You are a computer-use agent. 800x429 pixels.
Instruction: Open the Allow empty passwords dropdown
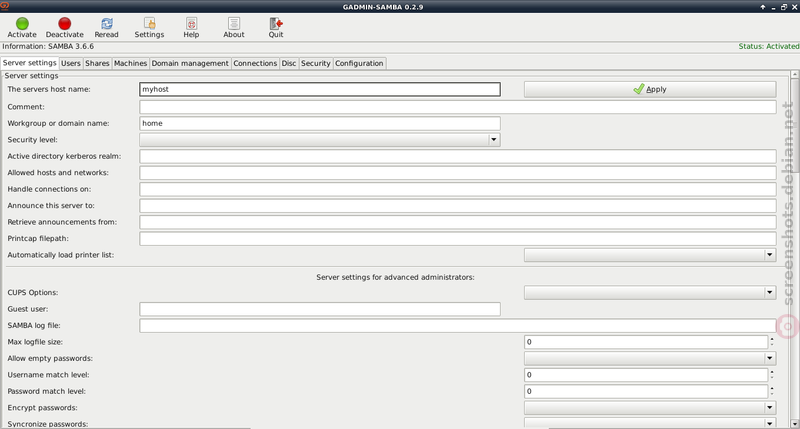point(650,358)
